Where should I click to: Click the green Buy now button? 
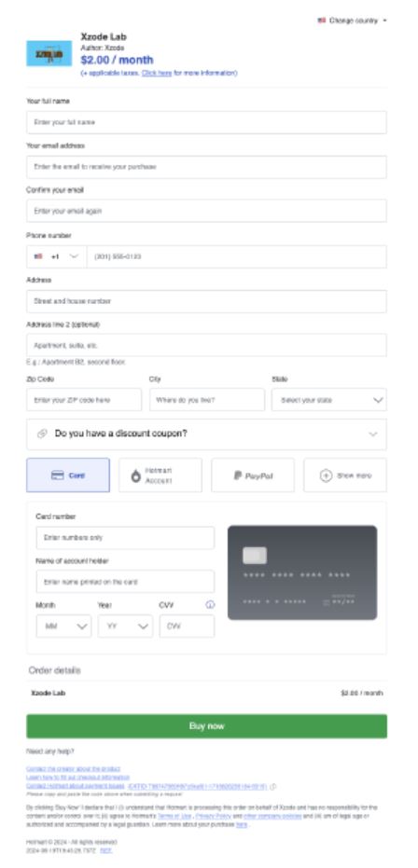(206, 725)
